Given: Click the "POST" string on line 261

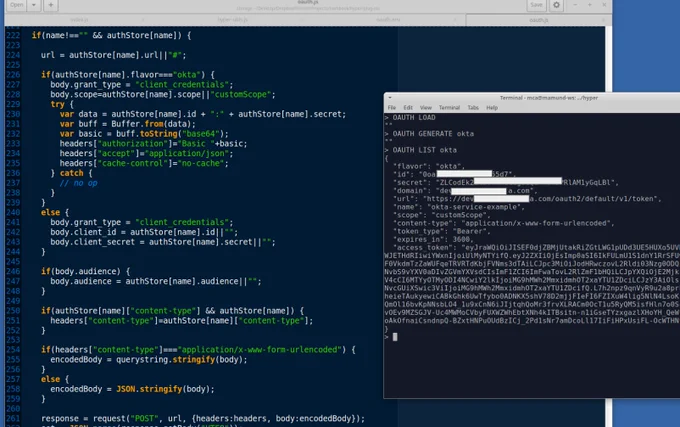Looking at the screenshot, I should (x=144, y=418).
